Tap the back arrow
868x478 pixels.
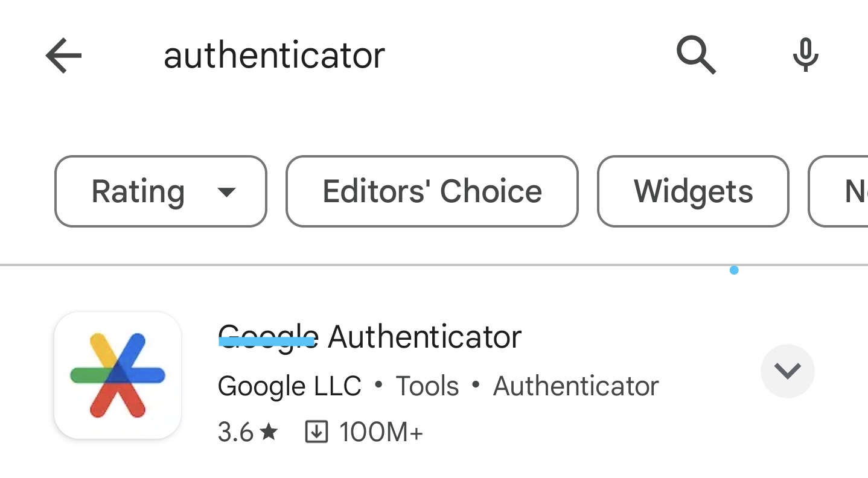pyautogui.click(x=63, y=56)
